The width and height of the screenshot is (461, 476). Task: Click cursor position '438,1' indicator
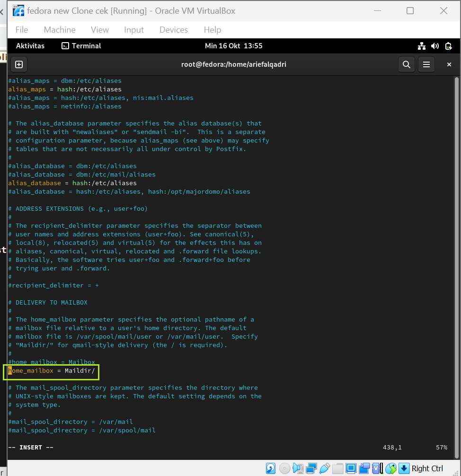[392, 448]
